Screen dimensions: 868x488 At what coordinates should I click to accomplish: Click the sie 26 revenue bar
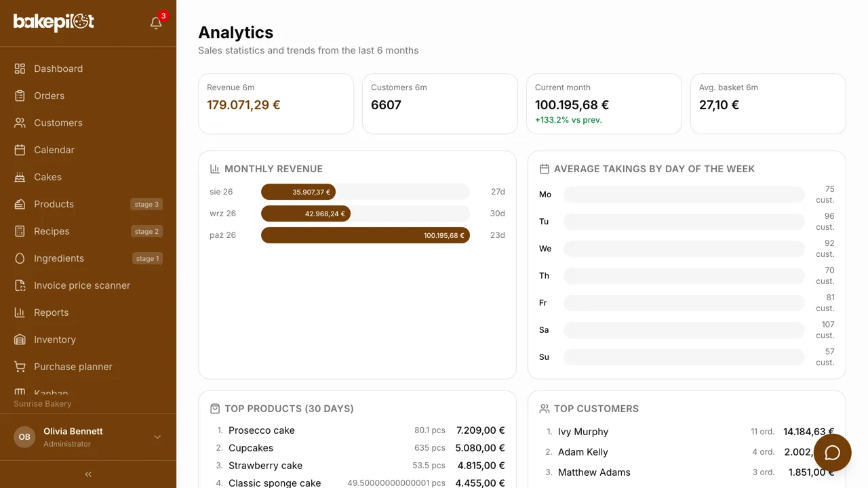[298, 192]
